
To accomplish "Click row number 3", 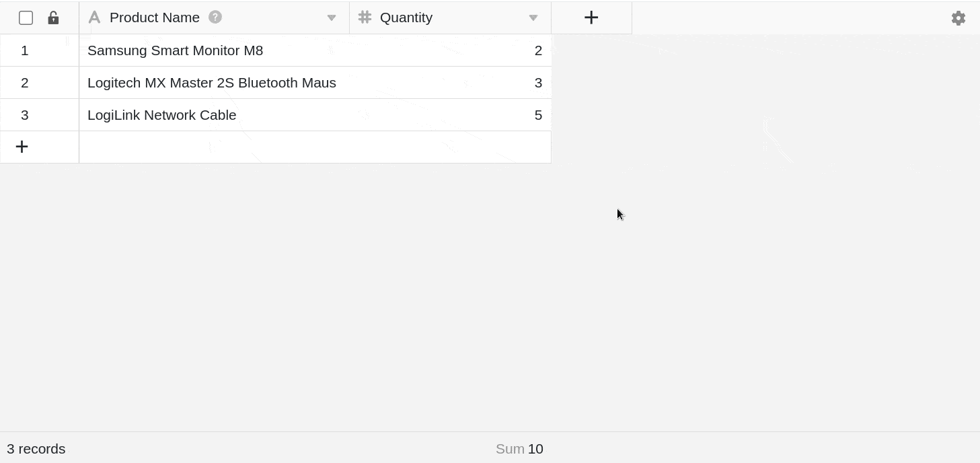I will pos(25,115).
